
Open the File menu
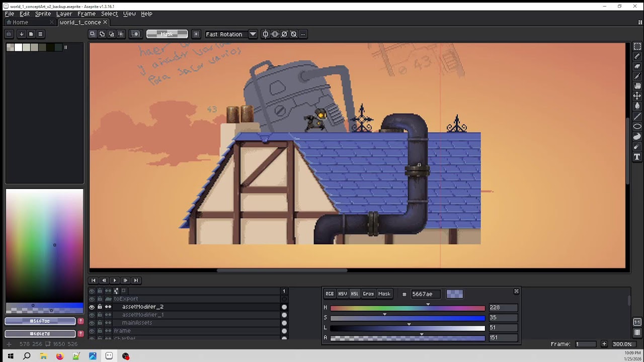pos(10,14)
